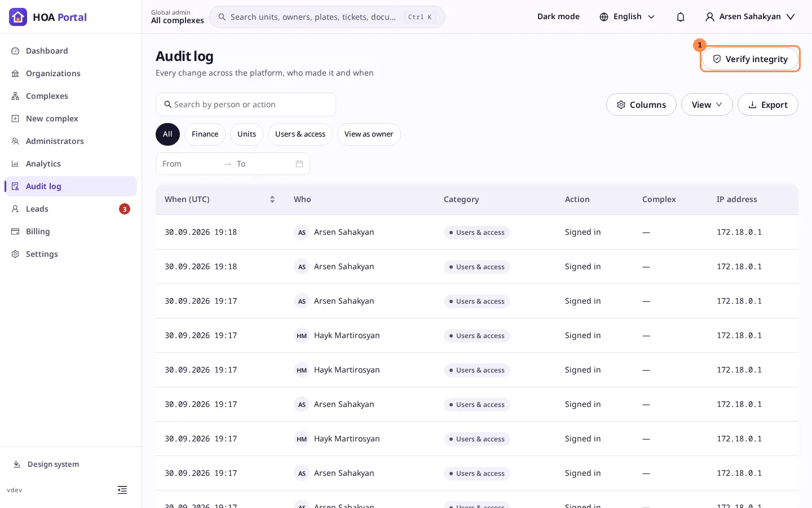Open the View dropdown
This screenshot has width=812, height=508.
pyautogui.click(x=707, y=104)
